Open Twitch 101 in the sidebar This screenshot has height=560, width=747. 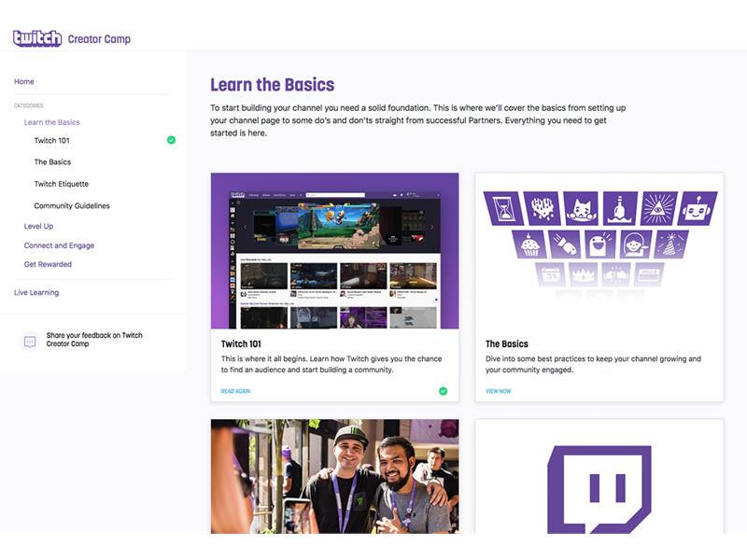[x=52, y=141]
